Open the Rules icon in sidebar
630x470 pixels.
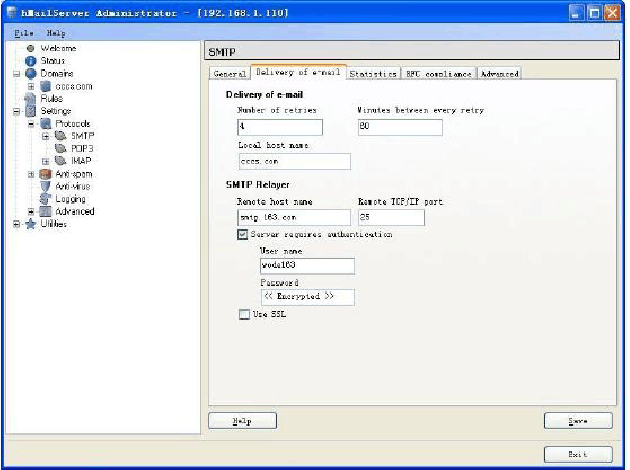(30, 98)
